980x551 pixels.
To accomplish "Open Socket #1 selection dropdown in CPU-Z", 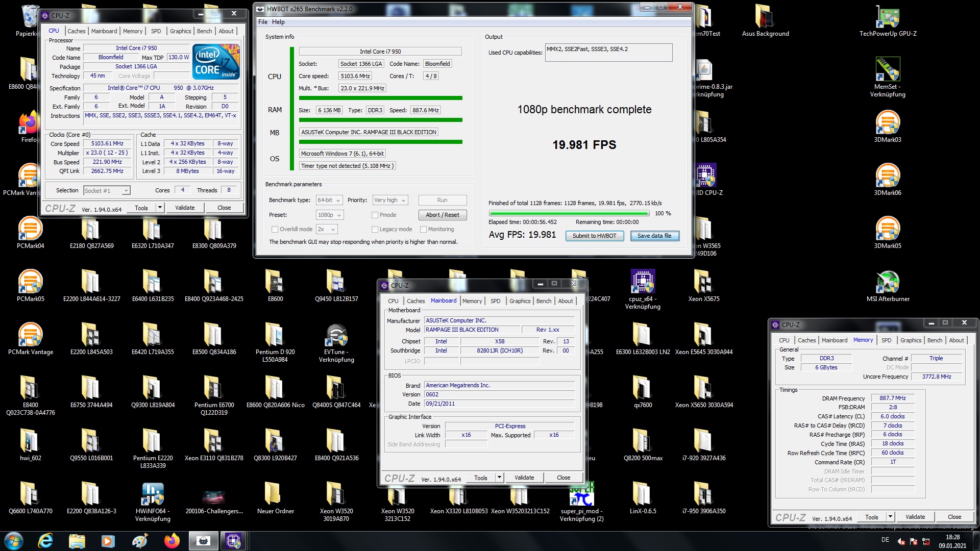I will pyautogui.click(x=107, y=190).
